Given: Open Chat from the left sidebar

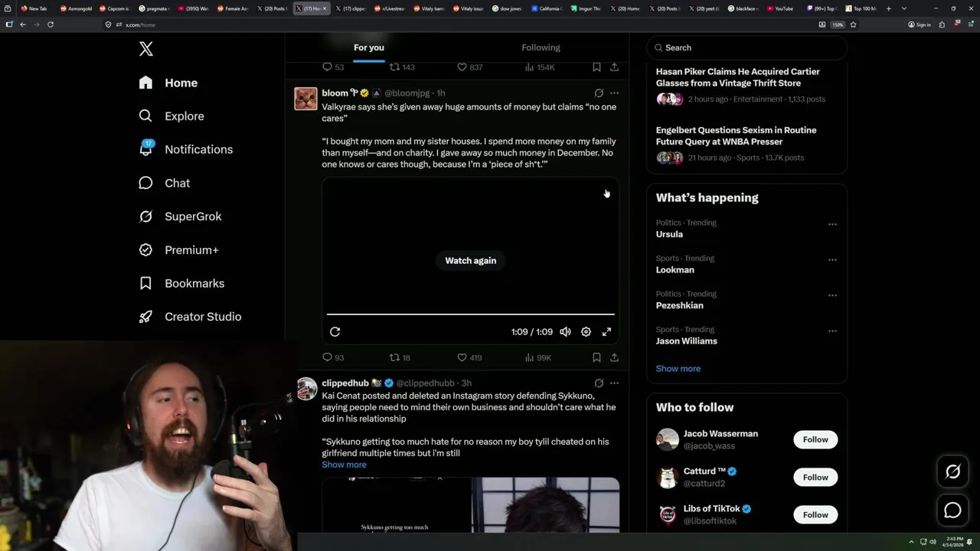Looking at the screenshot, I should pos(164,183).
